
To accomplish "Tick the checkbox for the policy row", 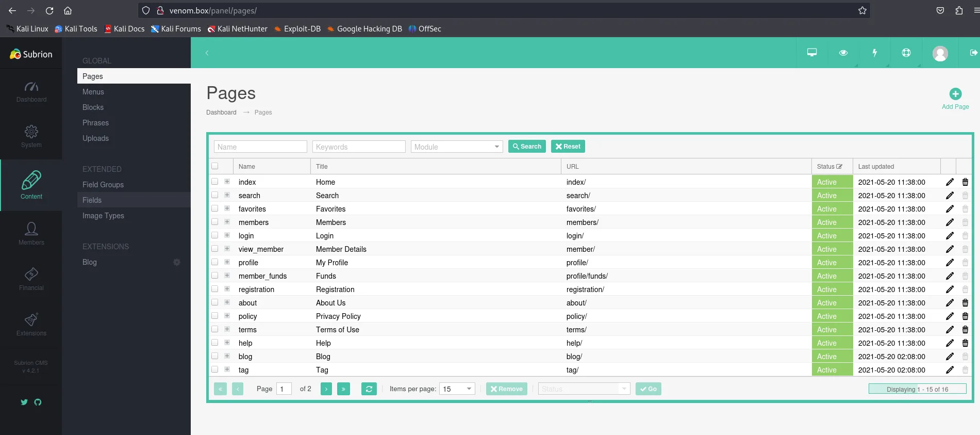I will [215, 316].
